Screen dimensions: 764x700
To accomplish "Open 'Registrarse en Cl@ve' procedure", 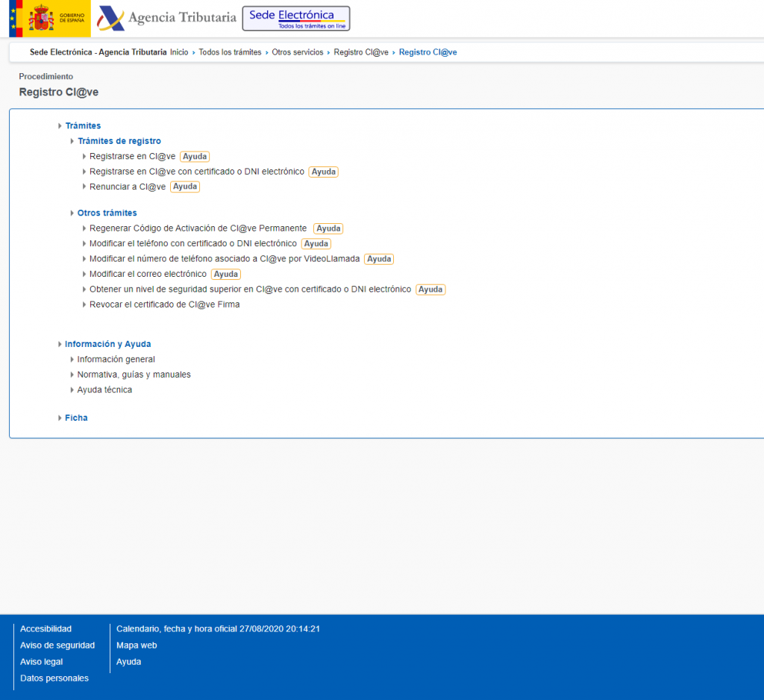I will pyautogui.click(x=132, y=157).
